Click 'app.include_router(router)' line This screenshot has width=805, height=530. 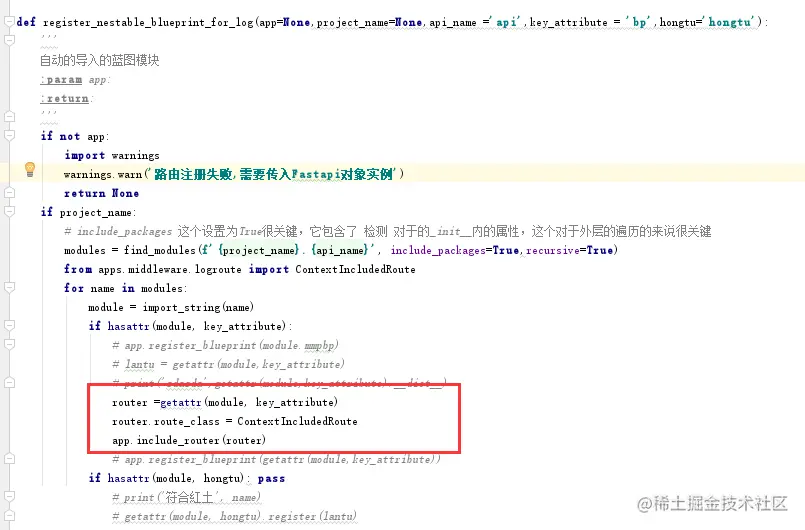click(x=189, y=440)
